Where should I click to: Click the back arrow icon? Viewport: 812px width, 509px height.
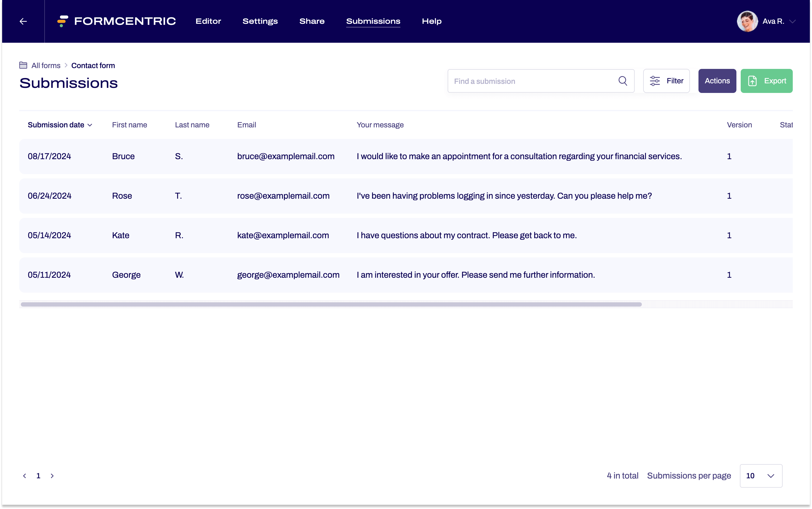click(22, 21)
